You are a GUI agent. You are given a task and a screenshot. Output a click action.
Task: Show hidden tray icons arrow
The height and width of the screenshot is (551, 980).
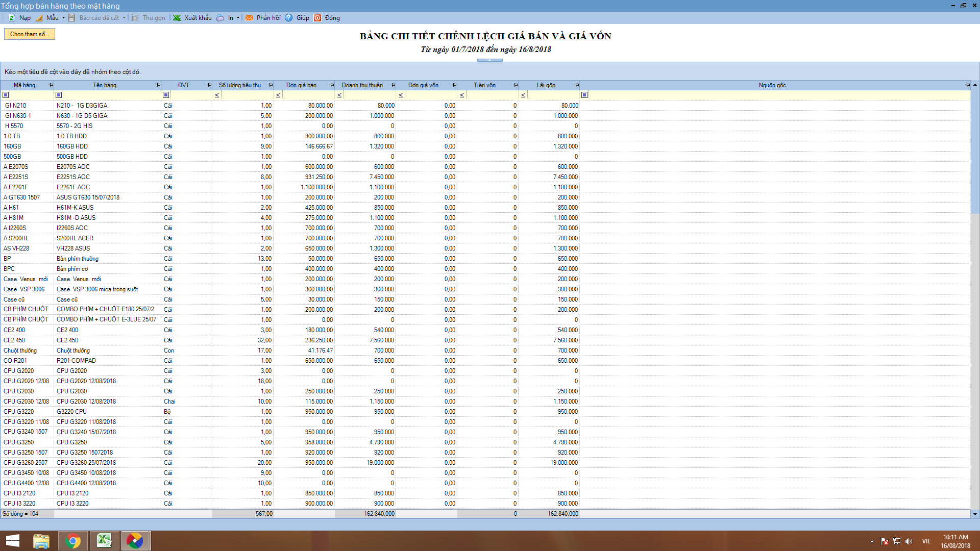coord(872,541)
